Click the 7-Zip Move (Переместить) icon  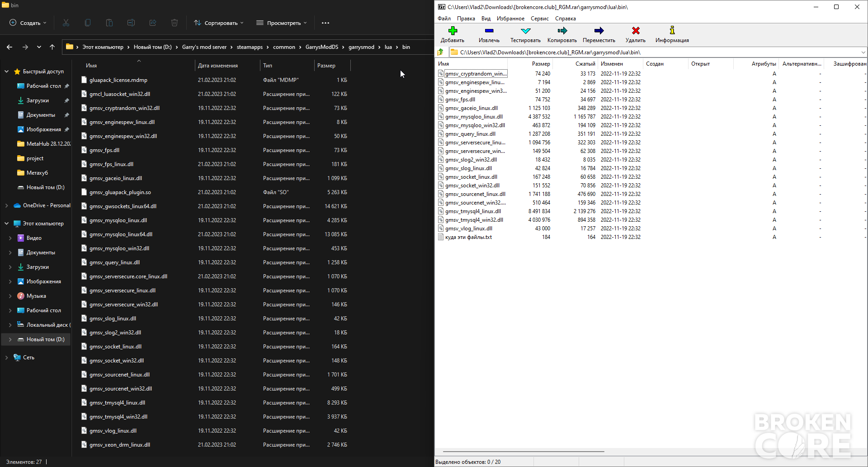click(599, 31)
